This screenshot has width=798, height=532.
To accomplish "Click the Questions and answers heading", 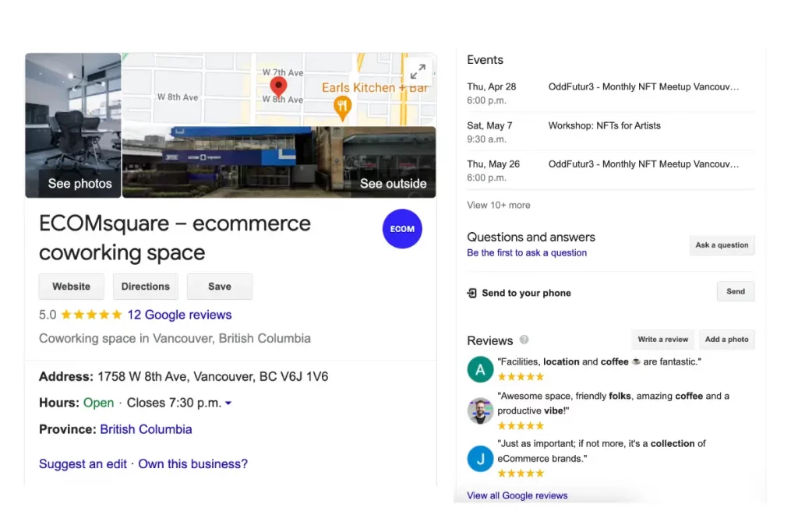I will tap(531, 237).
